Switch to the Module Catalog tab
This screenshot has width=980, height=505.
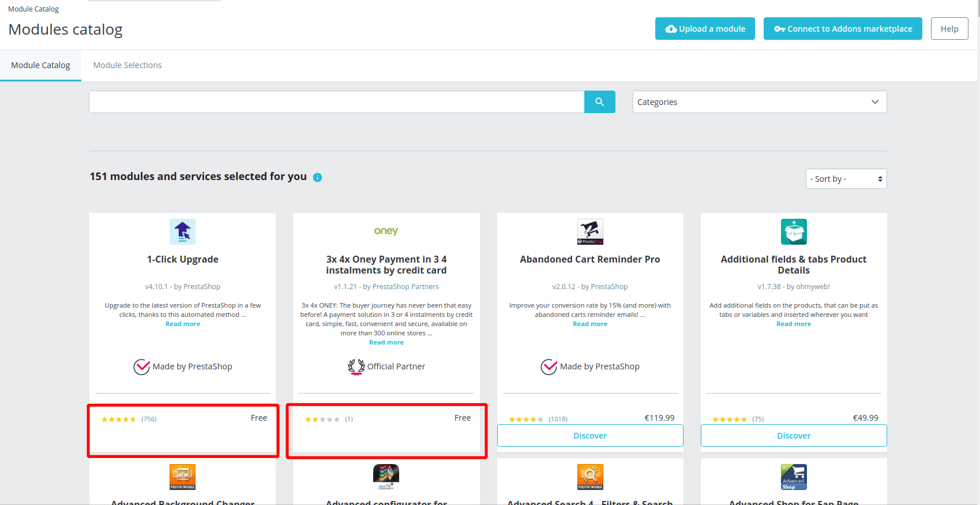40,65
